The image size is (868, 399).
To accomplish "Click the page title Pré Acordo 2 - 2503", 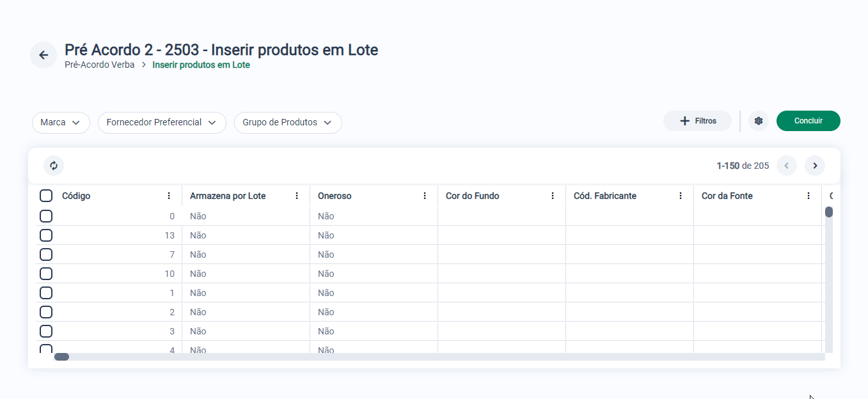I will [221, 50].
